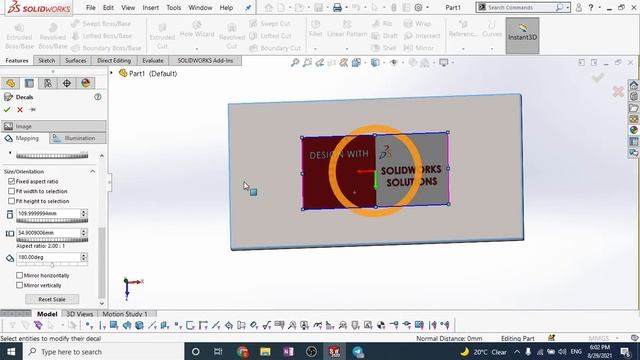This screenshot has height=360, width=640.
Task: Cancel decal with the red X
Action: (x=20, y=109)
